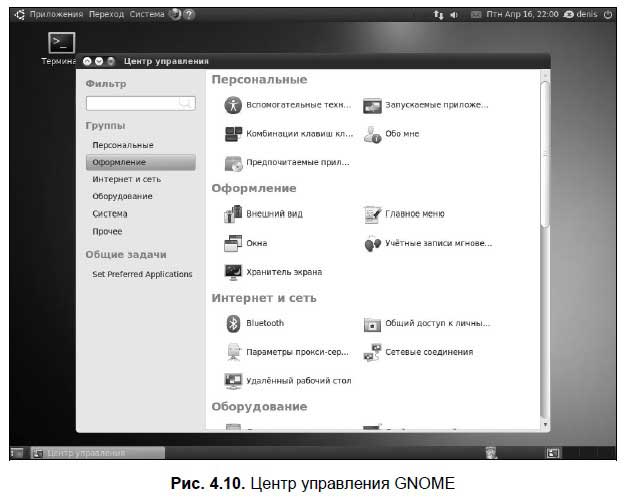Viewport: 624px width, 500px height.
Task: Open the "Сетевые соединения" network icon
Action: pyautogui.click(x=372, y=352)
